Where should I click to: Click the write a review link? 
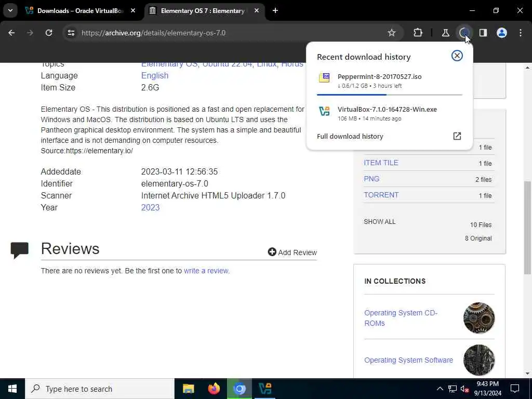(206, 271)
